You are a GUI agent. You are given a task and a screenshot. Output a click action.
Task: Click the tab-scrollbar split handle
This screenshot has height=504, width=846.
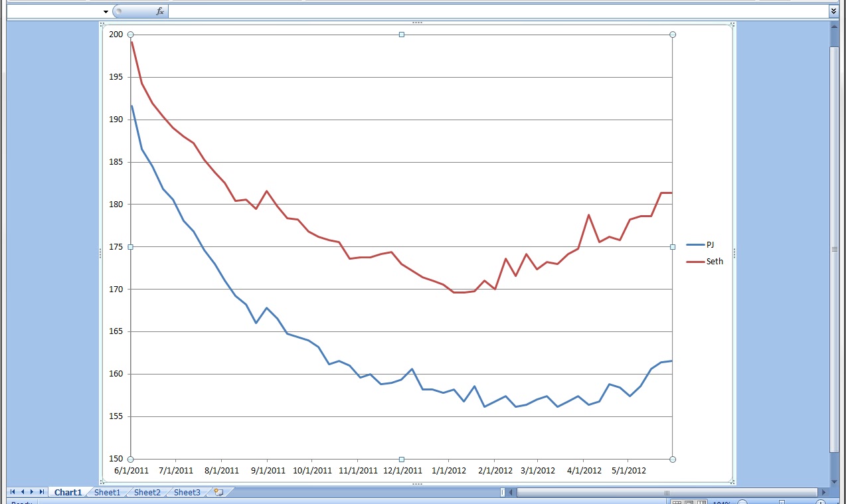[503, 493]
